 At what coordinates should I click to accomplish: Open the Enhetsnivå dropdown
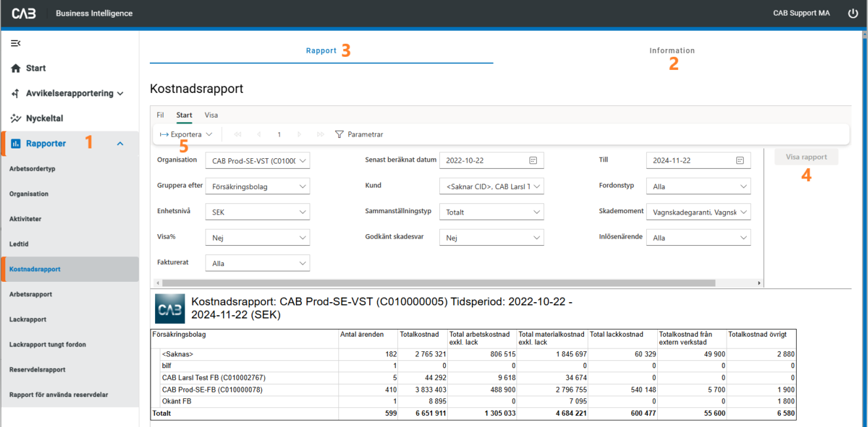tap(258, 212)
